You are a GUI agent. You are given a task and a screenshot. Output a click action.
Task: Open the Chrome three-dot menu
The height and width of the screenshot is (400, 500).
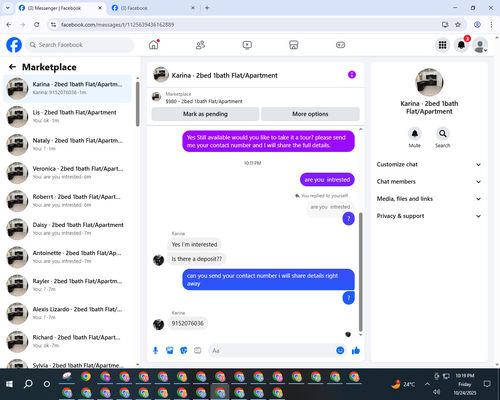[x=491, y=25]
